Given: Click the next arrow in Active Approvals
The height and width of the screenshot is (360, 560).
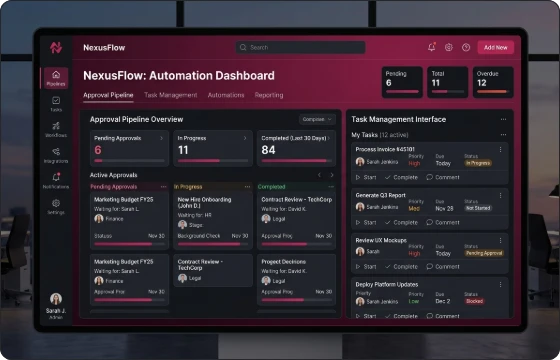Looking at the screenshot, I should point(332,175).
